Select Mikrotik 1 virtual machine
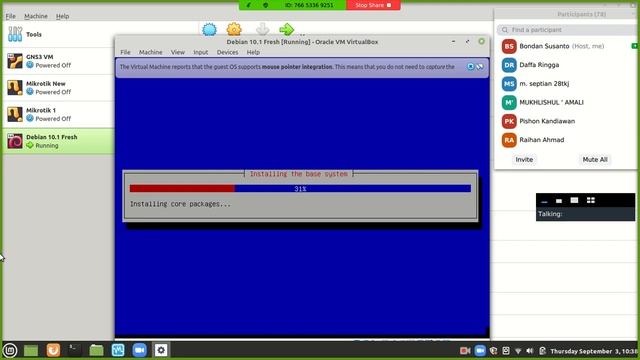Viewport: 640px width, 360px height. point(58,114)
